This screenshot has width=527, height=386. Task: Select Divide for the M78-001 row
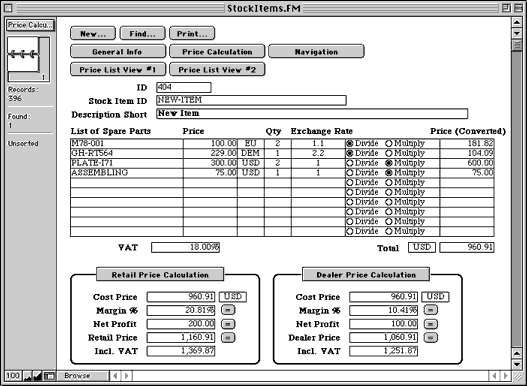coord(350,144)
